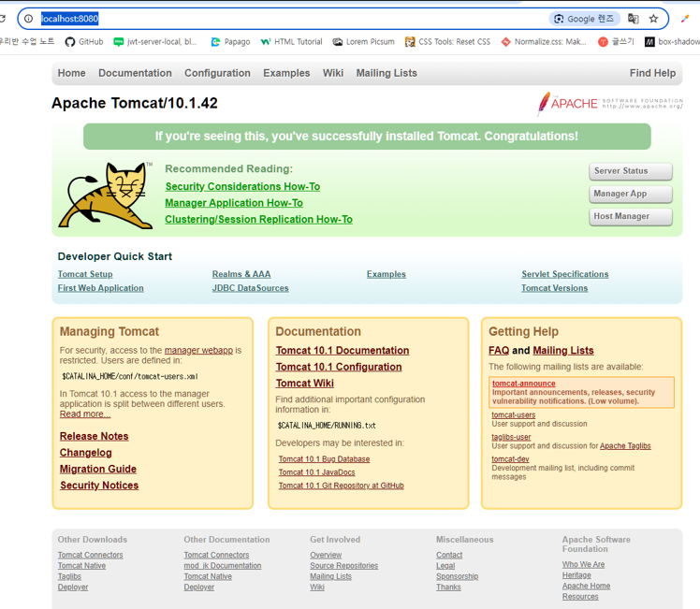Viewport: 700px width, 609px height.
Task: Open the Tomcat Wiki link
Action: click(x=305, y=384)
